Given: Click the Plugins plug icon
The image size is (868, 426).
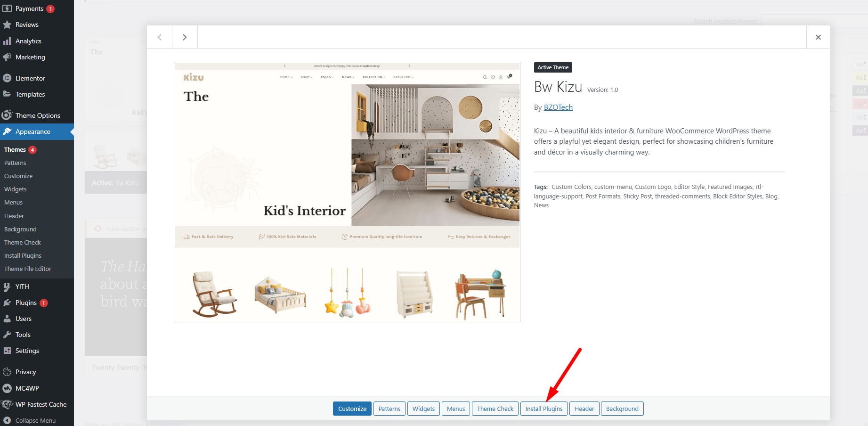Looking at the screenshot, I should click(7, 303).
